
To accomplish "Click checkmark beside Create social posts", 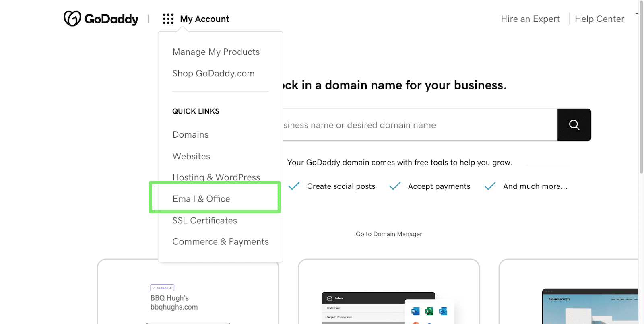I will click(x=294, y=186).
